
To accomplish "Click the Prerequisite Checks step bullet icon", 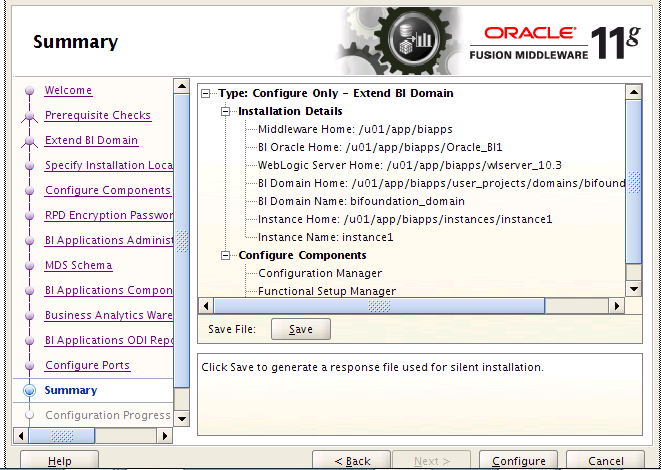I will pyautogui.click(x=30, y=115).
